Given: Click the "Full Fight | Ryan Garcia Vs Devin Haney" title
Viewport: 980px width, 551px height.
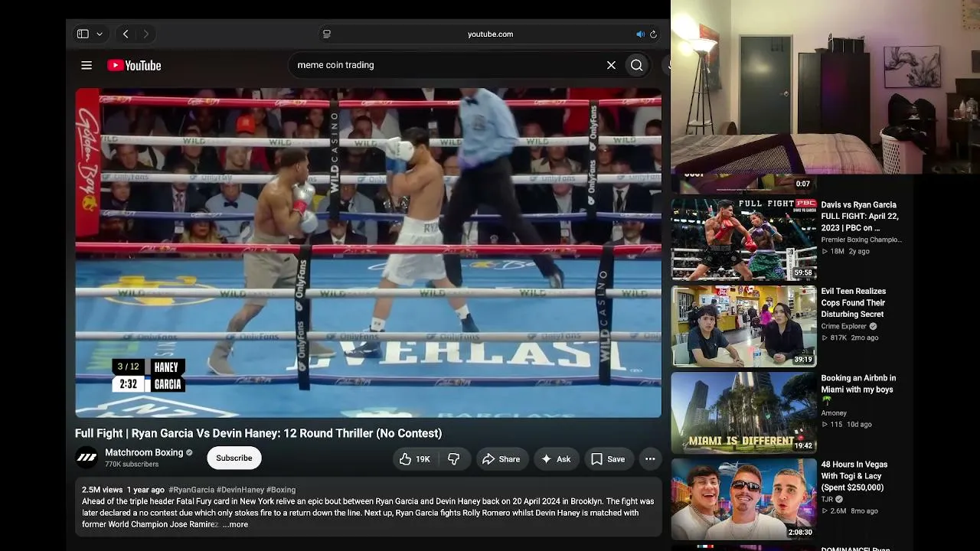Looking at the screenshot, I should coord(258,433).
